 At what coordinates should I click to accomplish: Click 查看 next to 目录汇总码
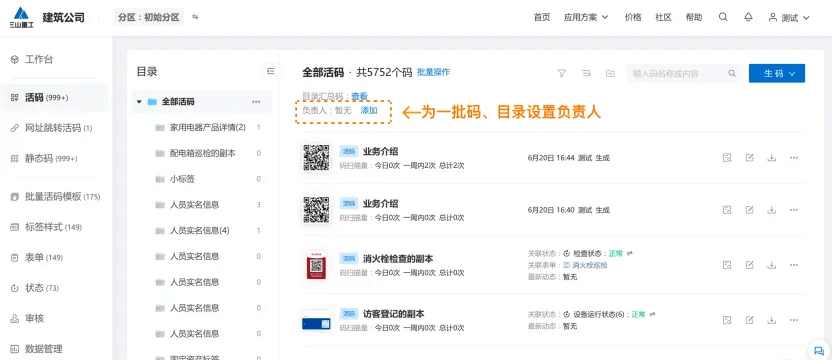[359, 97]
